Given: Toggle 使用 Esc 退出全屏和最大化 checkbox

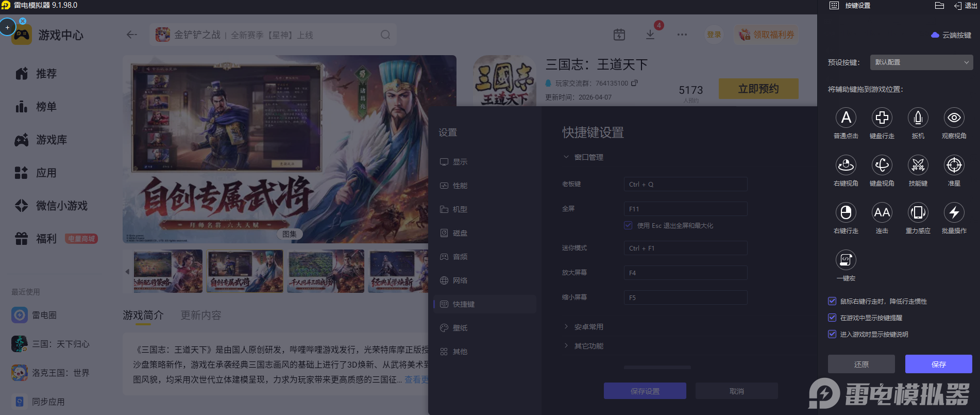Looking at the screenshot, I should click(x=628, y=225).
